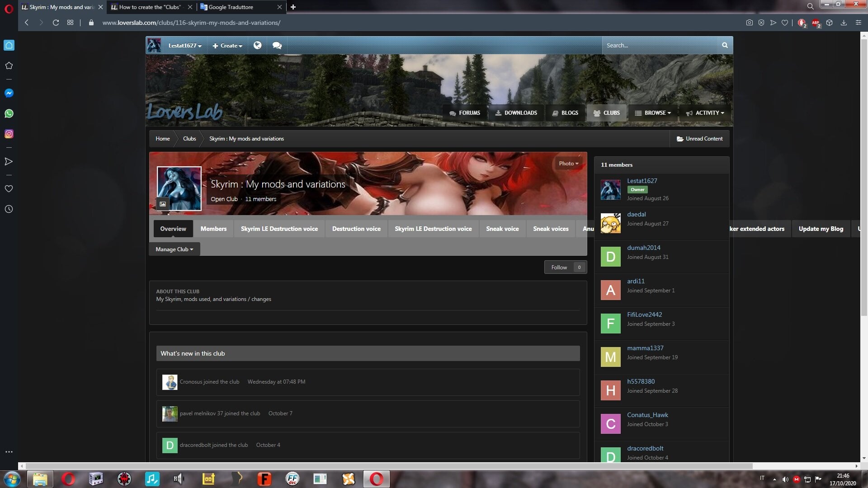Select the Overview club tab
The width and height of the screenshot is (868, 488).
(173, 229)
